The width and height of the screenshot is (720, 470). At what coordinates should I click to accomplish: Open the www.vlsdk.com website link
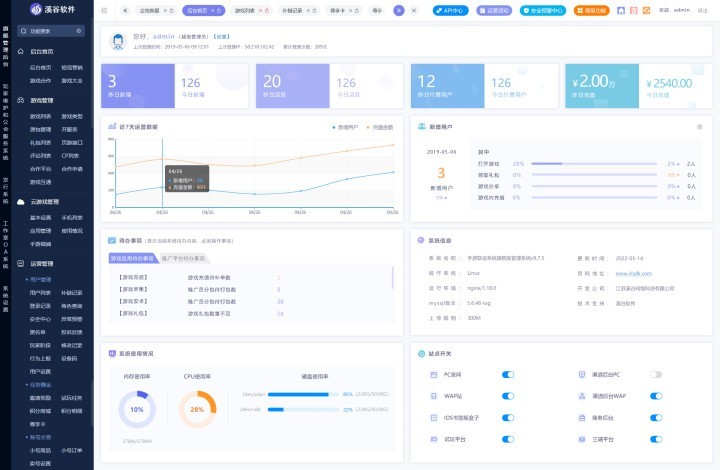pyautogui.click(x=633, y=272)
